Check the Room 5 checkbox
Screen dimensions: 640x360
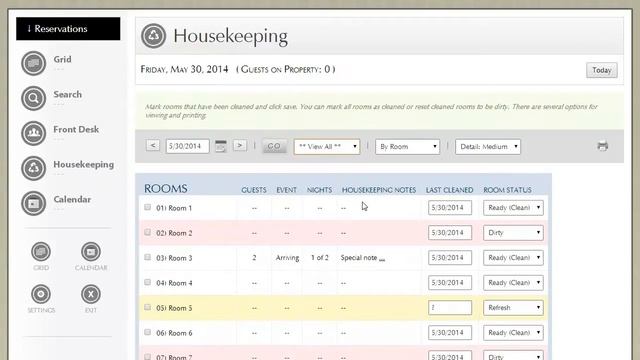pos(147,307)
